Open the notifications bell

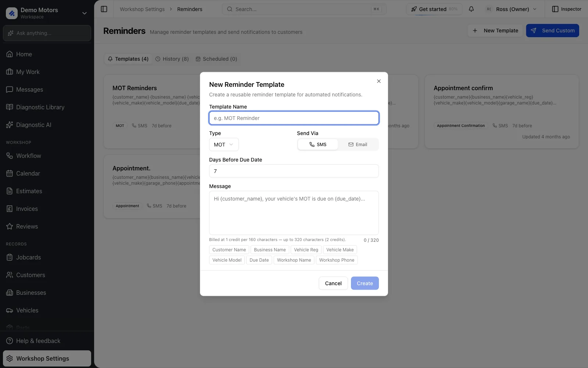click(471, 9)
